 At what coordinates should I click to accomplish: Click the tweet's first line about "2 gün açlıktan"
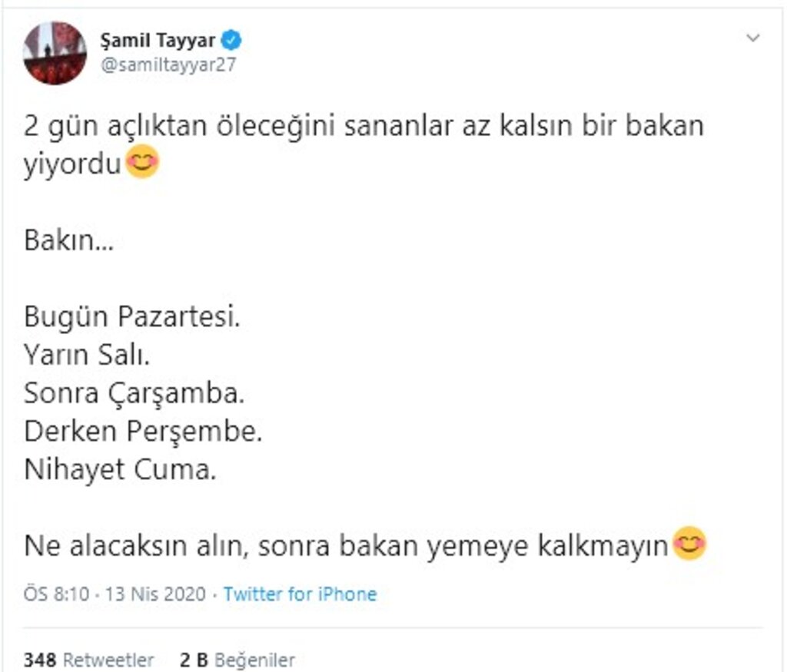click(364, 126)
